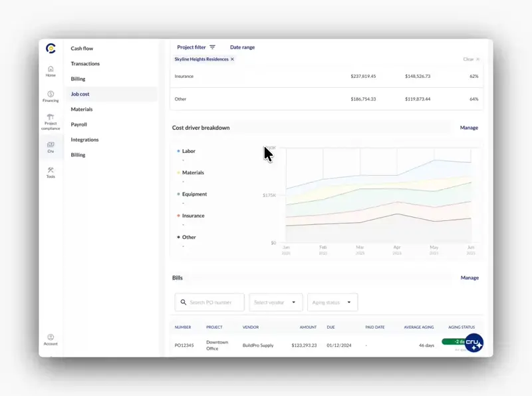
Task: Toggle the Insurance legend series
Action: click(191, 216)
